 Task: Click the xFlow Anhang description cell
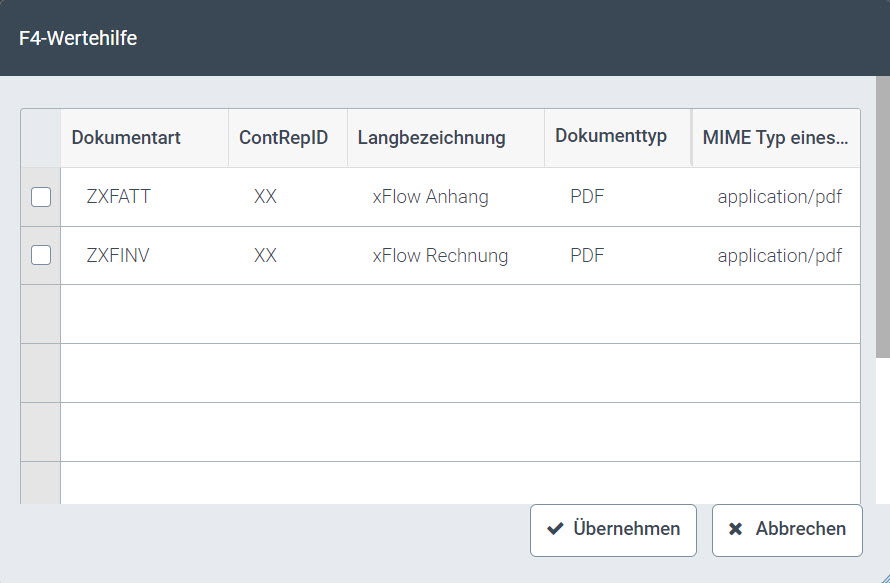(x=430, y=197)
